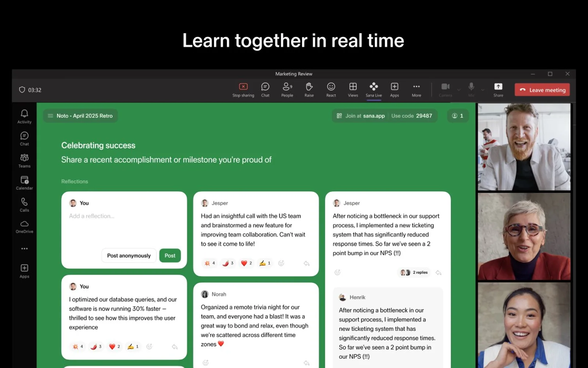The height and width of the screenshot is (368, 588).
Task: Open the React emoji menu
Action: 331,90
